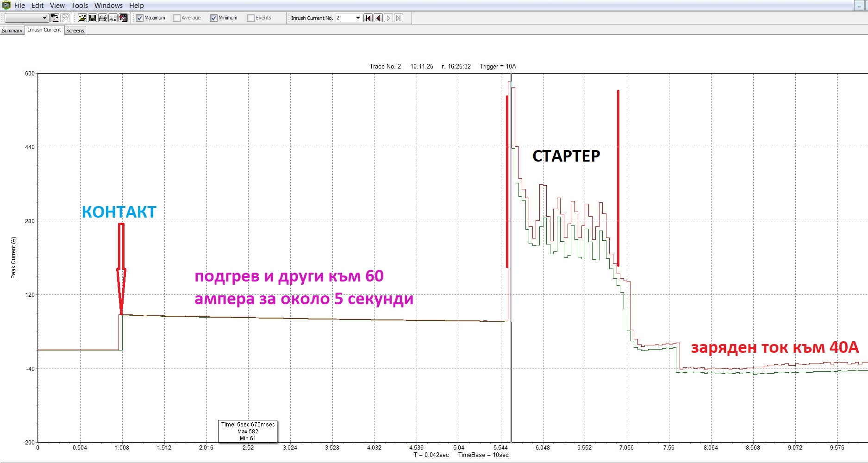Image resolution: width=868 pixels, height=463 pixels.
Task: Click the open file folder icon
Action: click(82, 18)
